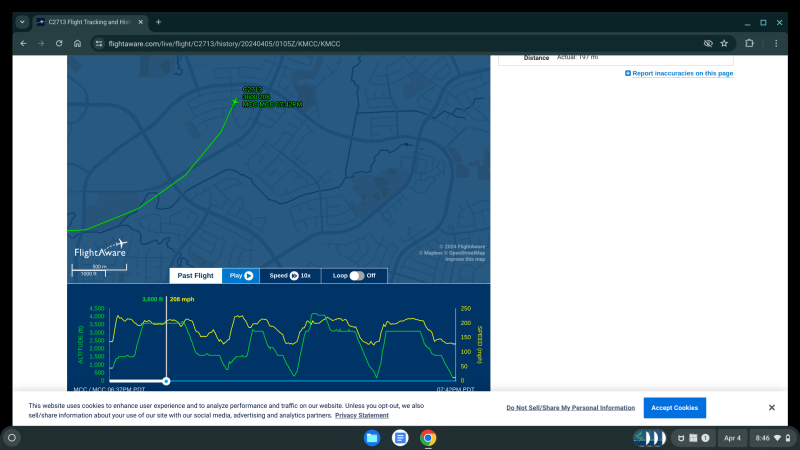800x450 pixels.
Task: Click the aircraft icon on the map
Action: (234, 102)
